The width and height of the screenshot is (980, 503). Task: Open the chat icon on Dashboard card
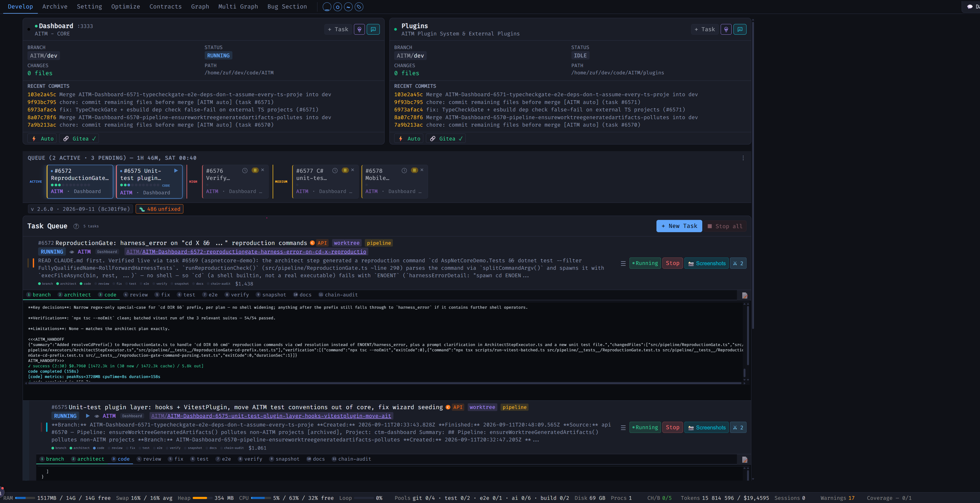tap(373, 29)
